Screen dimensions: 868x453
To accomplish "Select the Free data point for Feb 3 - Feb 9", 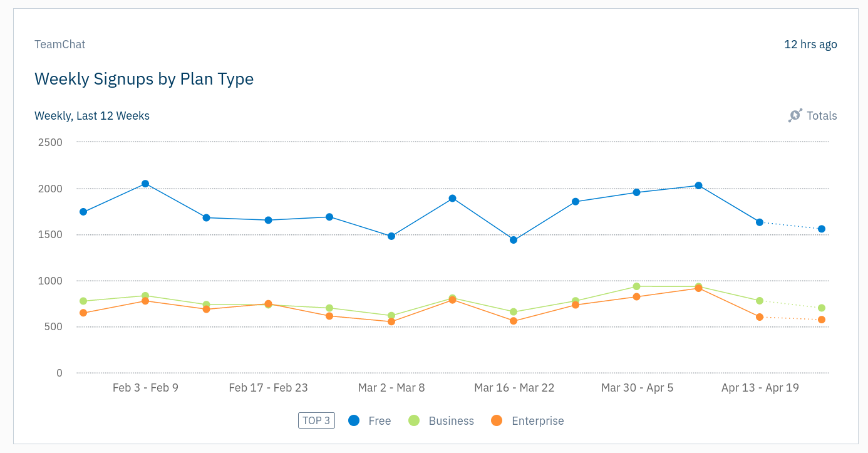I will pyautogui.click(x=145, y=184).
